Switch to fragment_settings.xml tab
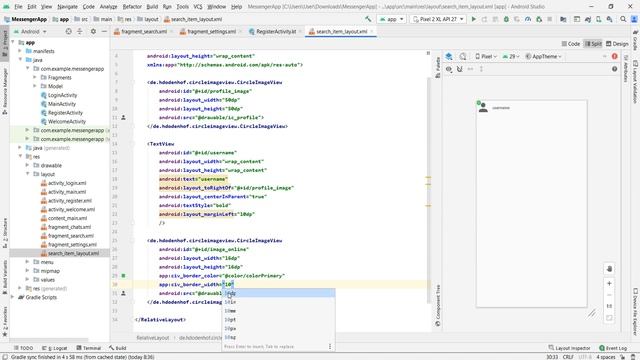Viewport: 640px width, 360px height. pyautogui.click(x=211, y=31)
